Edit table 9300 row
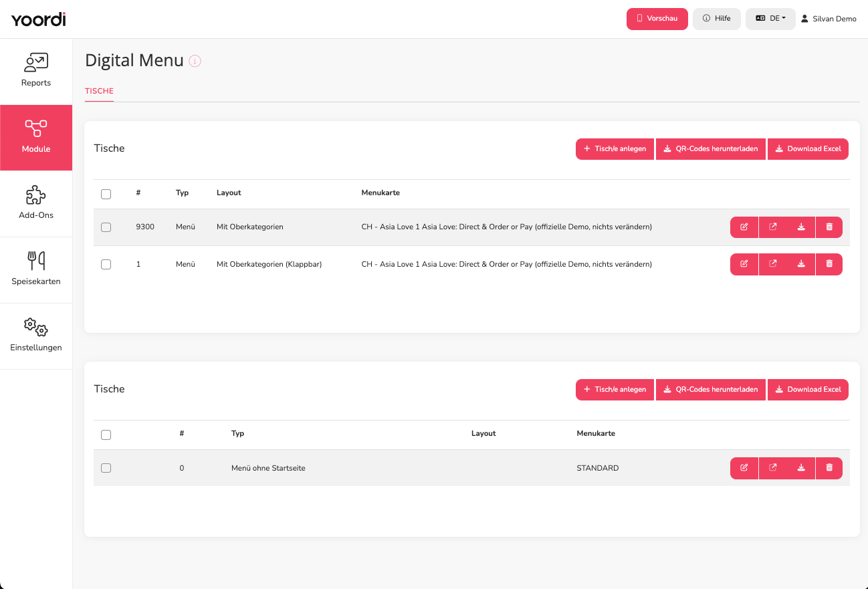 (744, 227)
